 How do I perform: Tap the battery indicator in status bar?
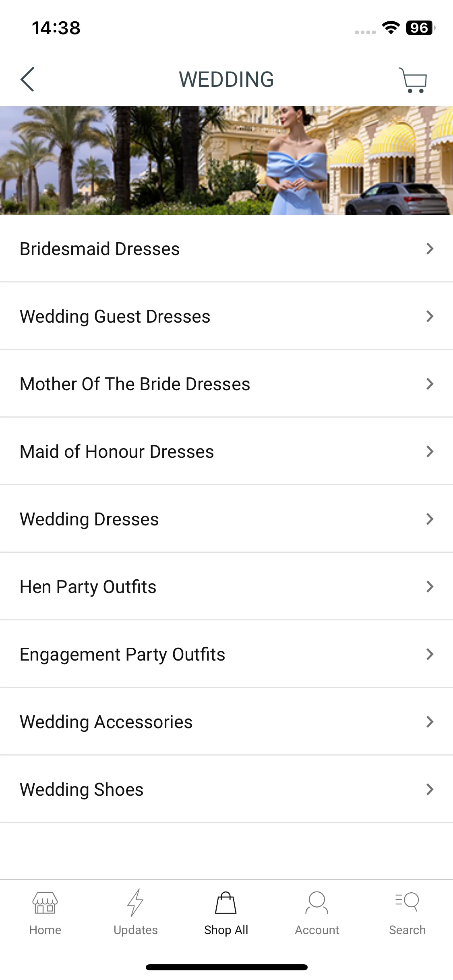(x=421, y=28)
